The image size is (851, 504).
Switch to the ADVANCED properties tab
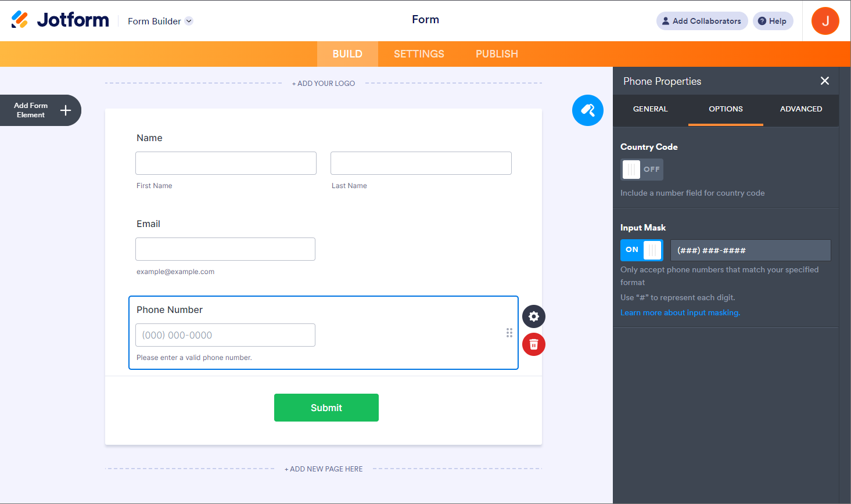coord(801,109)
